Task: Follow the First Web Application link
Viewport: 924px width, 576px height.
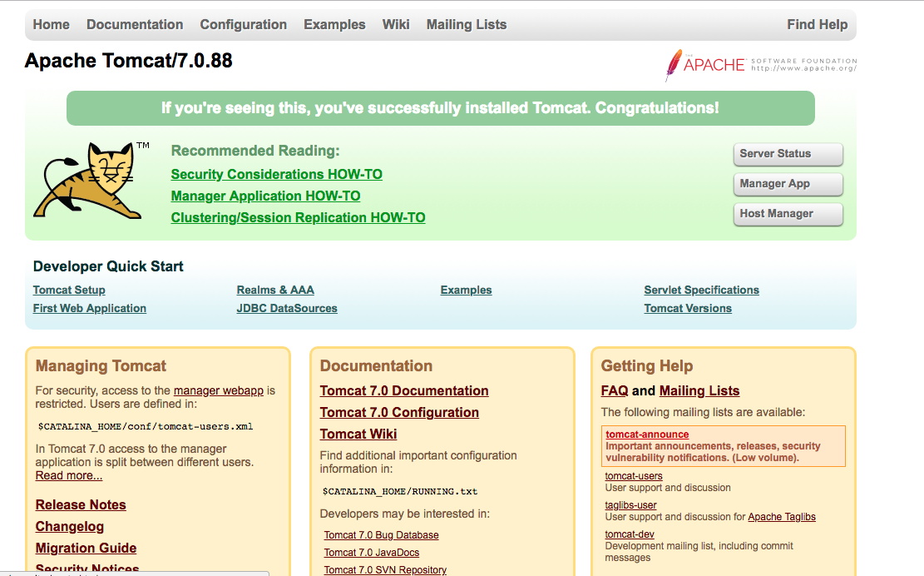Action: pyautogui.click(x=90, y=308)
